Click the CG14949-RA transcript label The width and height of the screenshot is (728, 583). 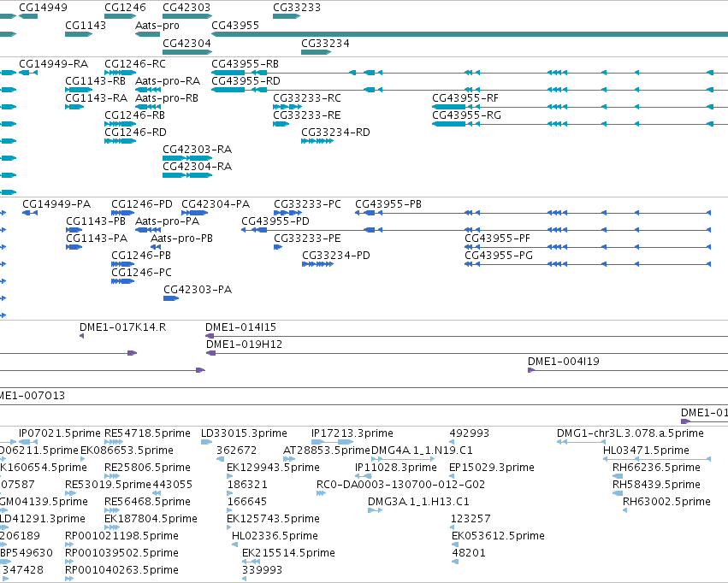pos(53,63)
